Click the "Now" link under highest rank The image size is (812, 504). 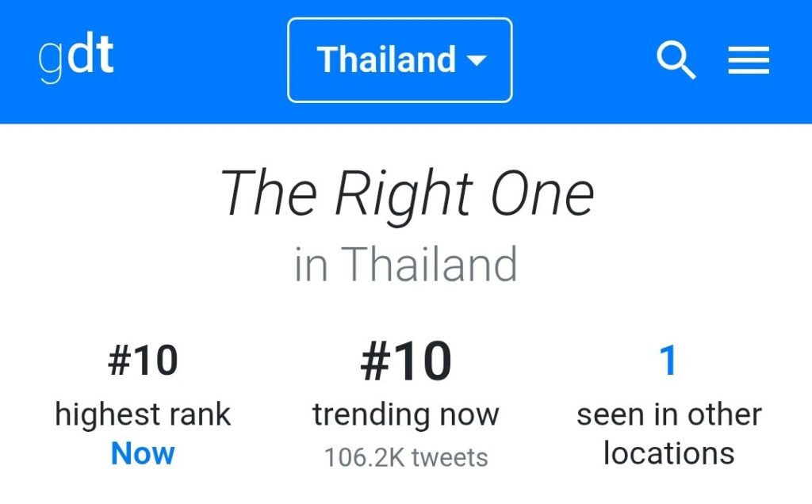[143, 453]
